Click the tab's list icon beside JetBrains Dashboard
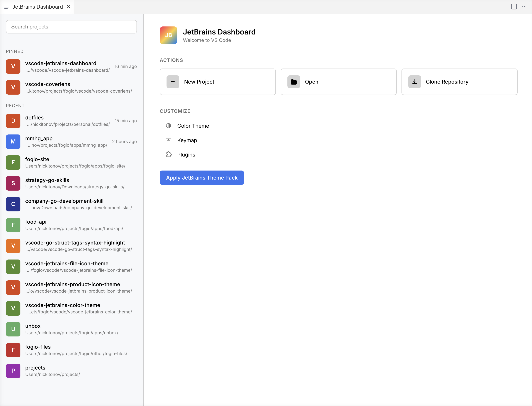 pyautogui.click(x=7, y=7)
